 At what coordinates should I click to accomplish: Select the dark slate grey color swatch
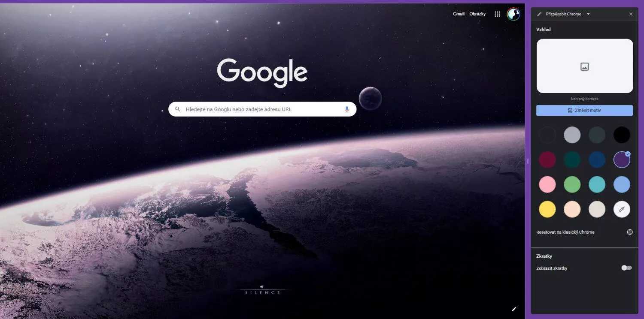(x=597, y=135)
